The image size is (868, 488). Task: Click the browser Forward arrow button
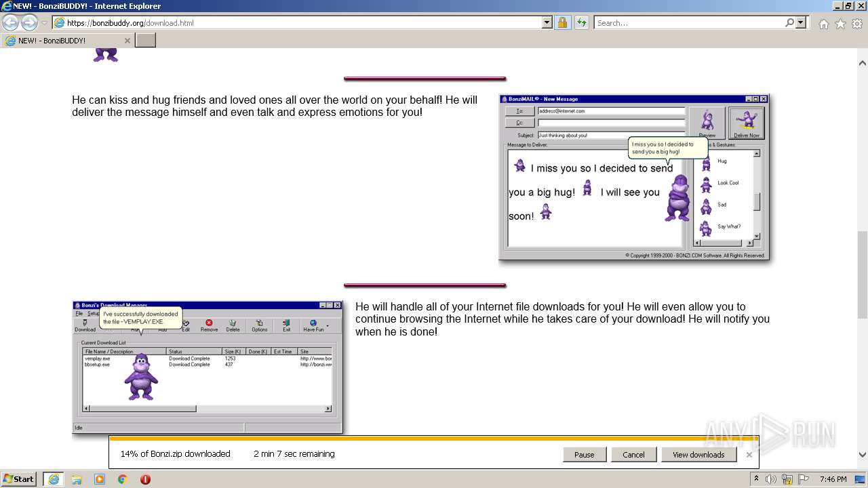coord(29,22)
